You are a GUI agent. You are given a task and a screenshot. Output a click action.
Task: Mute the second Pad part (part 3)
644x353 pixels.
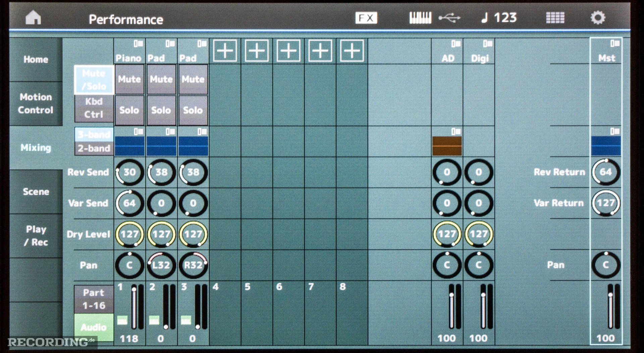click(193, 79)
